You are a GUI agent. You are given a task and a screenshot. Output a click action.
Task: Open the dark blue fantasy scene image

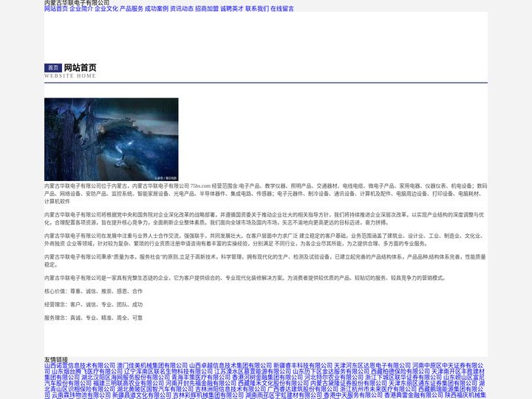(112, 140)
